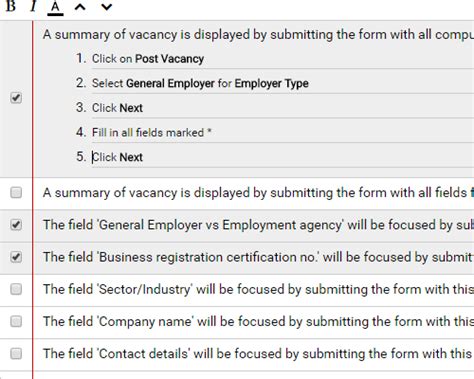Open the text color underlined A icon
This screenshot has width=474, height=379.
tap(55, 7)
